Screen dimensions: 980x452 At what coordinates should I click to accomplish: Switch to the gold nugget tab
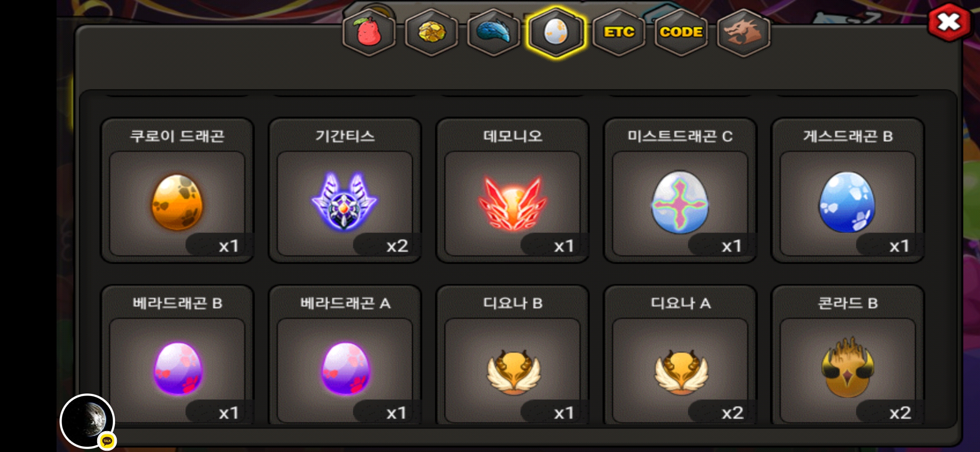click(x=431, y=32)
